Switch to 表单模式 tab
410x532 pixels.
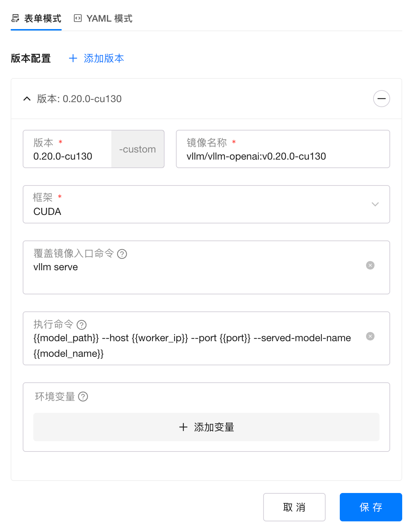coord(43,18)
